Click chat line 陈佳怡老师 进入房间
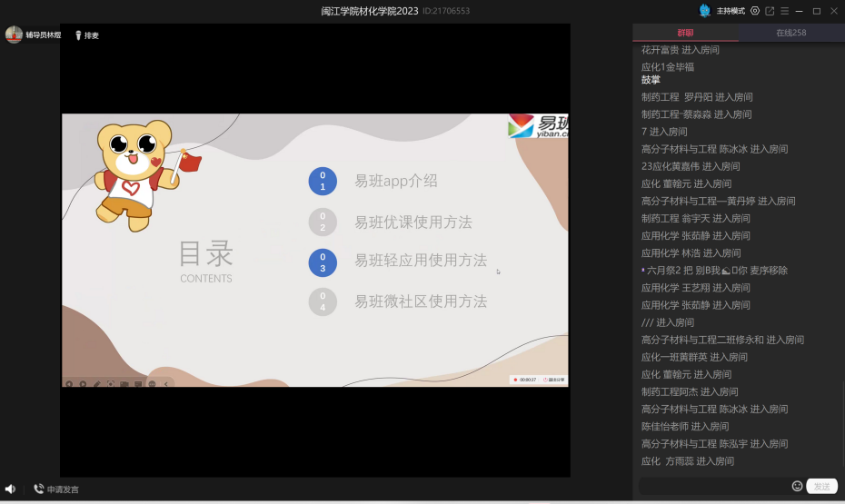The image size is (845, 504). [x=685, y=427]
